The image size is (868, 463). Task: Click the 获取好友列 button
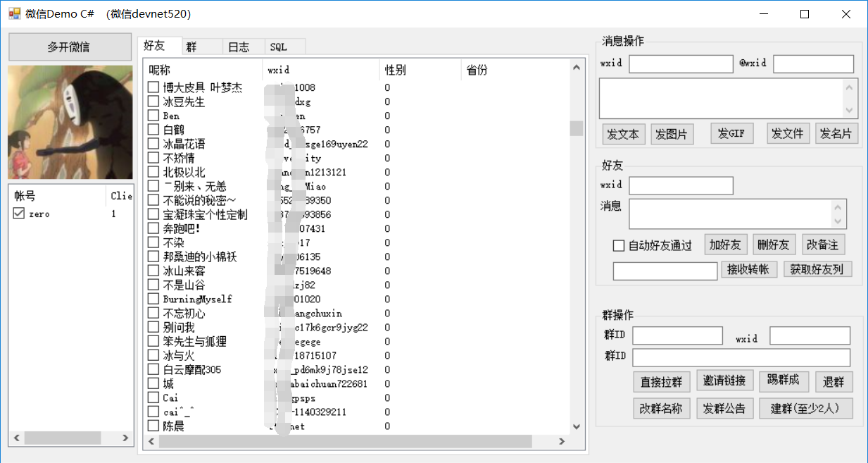pyautogui.click(x=817, y=269)
